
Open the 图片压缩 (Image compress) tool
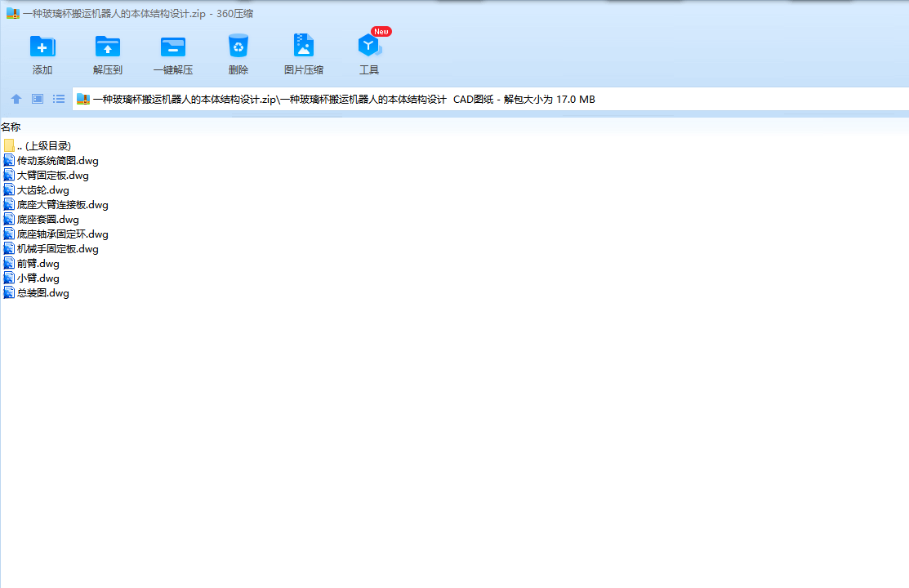pyautogui.click(x=304, y=45)
